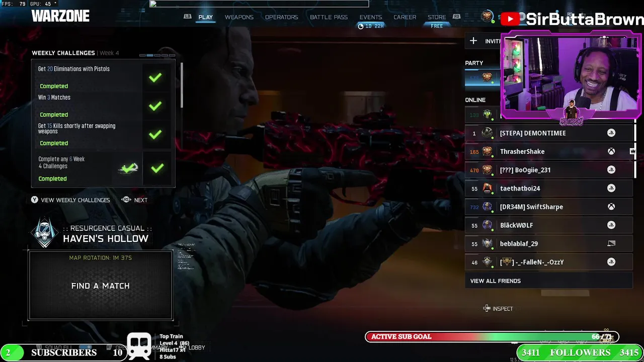Select friend [STEPA] DEMONTIMEE
Viewport: 644px width, 362px height.
click(x=548, y=133)
